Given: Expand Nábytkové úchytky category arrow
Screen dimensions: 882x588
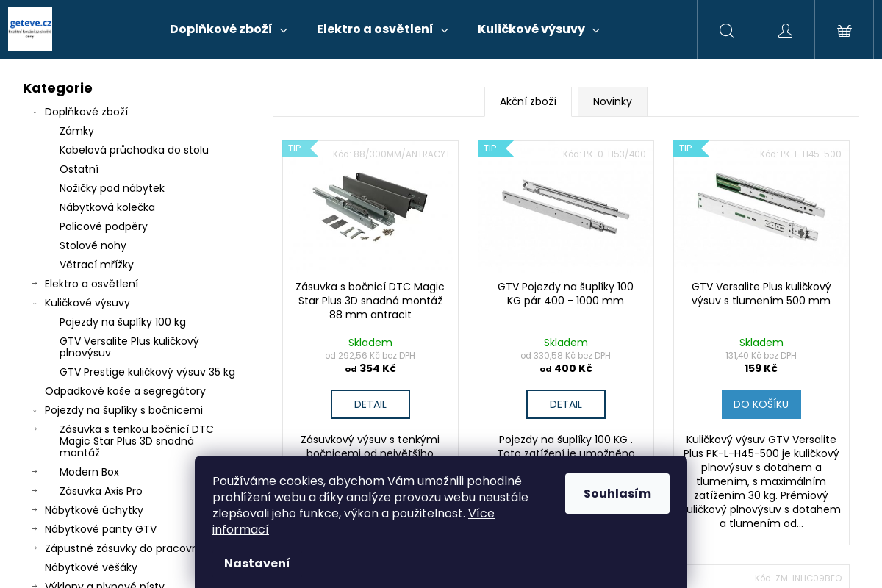Looking at the screenshot, I should pyautogui.click(x=35, y=510).
